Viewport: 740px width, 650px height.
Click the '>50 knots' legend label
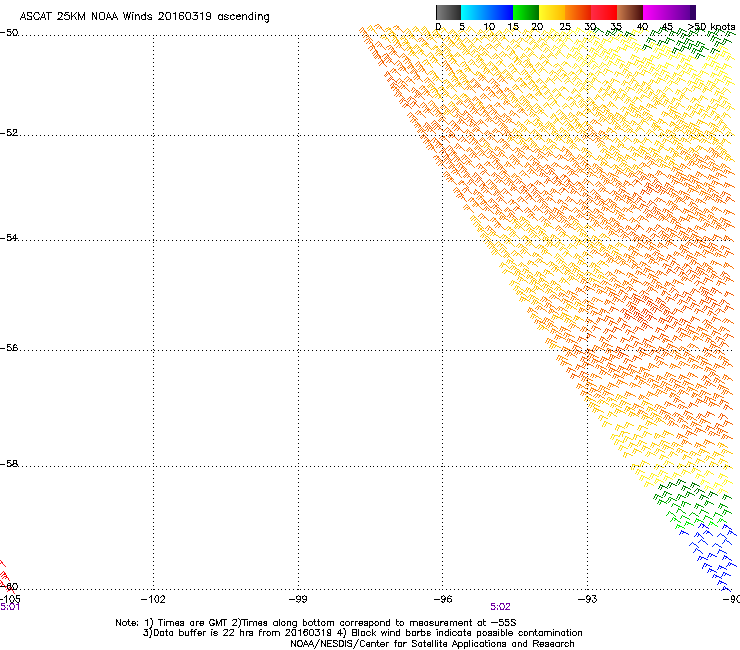(x=711, y=27)
